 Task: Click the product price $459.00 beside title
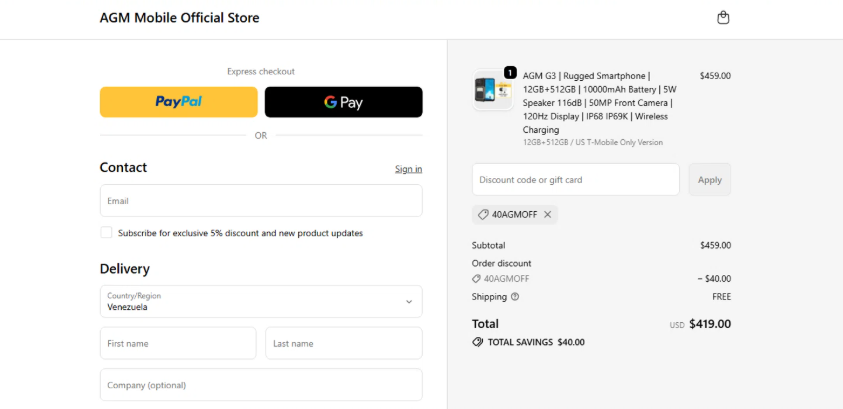pyautogui.click(x=715, y=76)
